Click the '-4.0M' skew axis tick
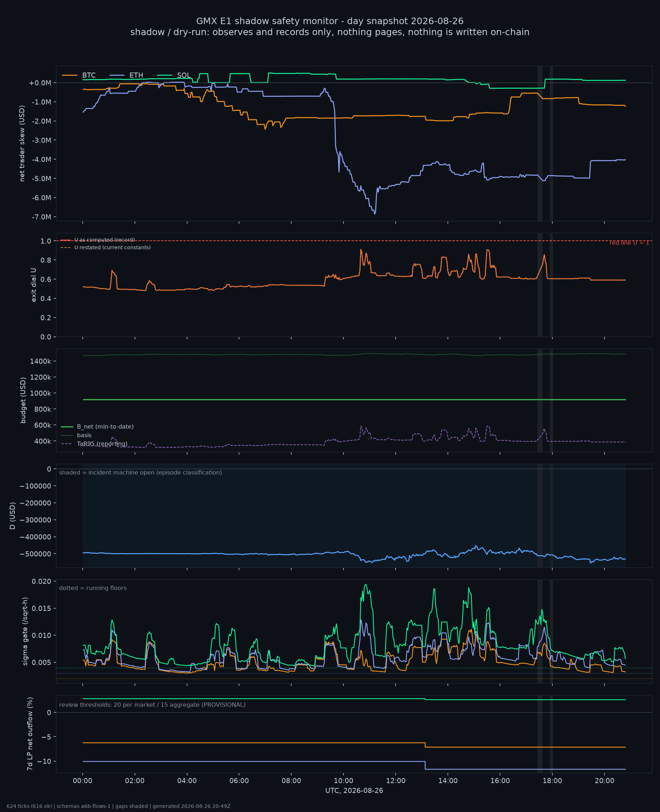This screenshot has height=812, width=660. (x=41, y=159)
